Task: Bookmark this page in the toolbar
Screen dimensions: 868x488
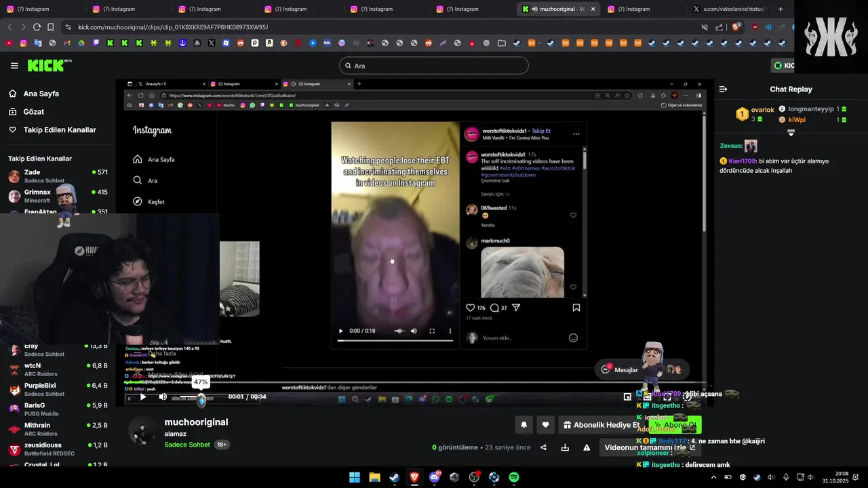Action: click(50, 27)
